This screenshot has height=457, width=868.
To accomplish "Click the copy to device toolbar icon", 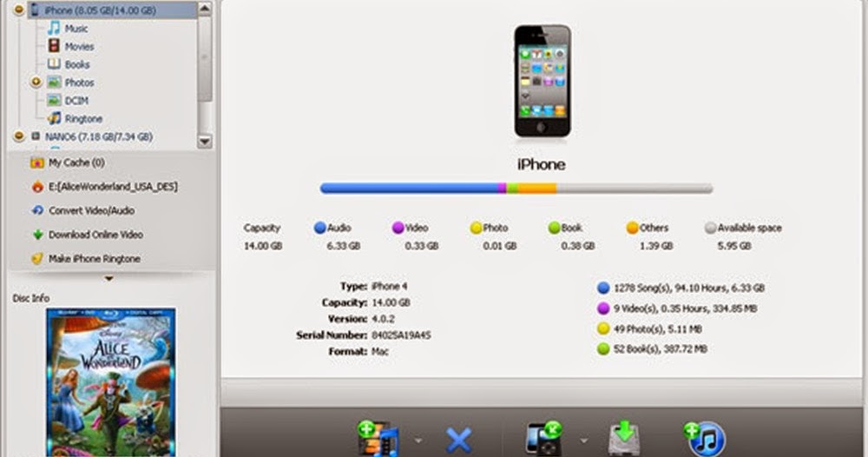I will pyautogui.click(x=543, y=439).
